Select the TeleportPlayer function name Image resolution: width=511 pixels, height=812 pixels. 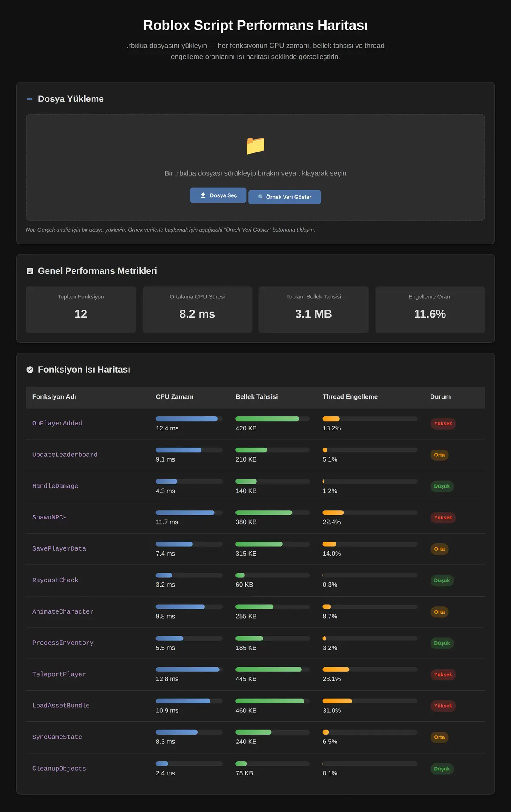(59, 674)
